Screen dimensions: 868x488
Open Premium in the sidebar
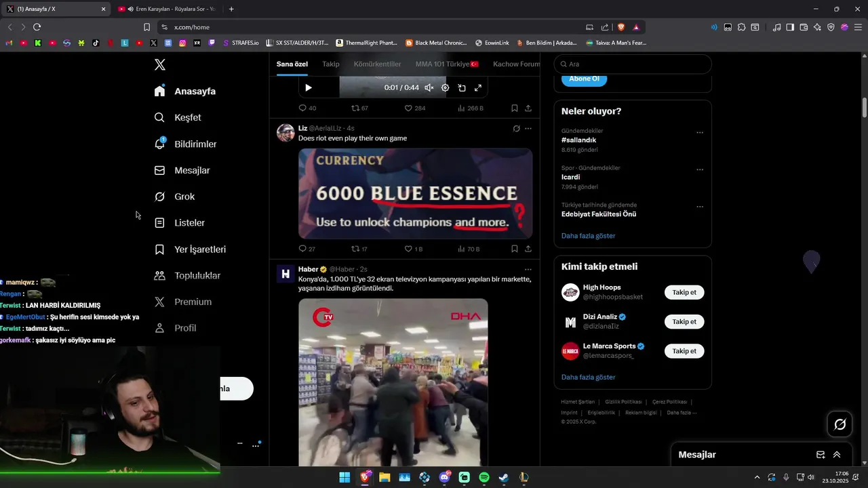[183, 302]
